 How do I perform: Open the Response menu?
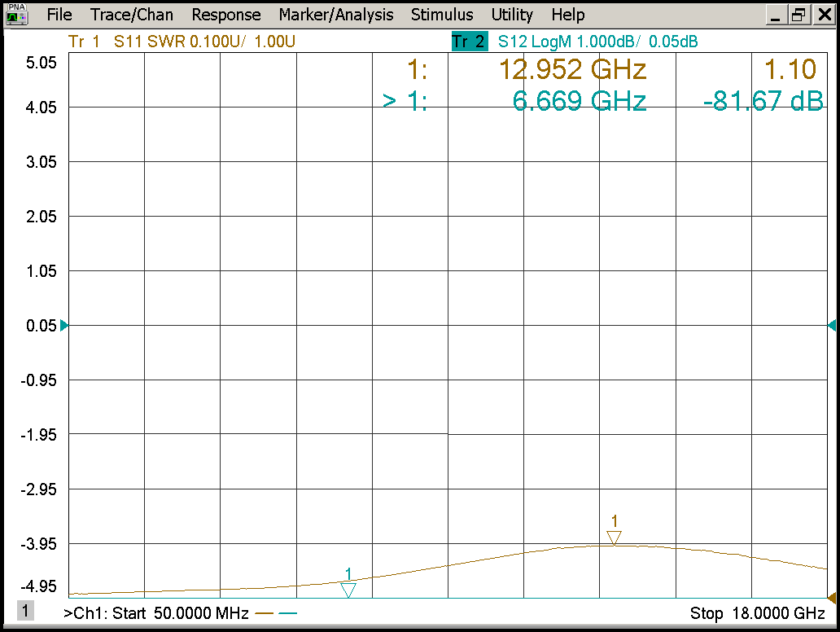point(226,15)
